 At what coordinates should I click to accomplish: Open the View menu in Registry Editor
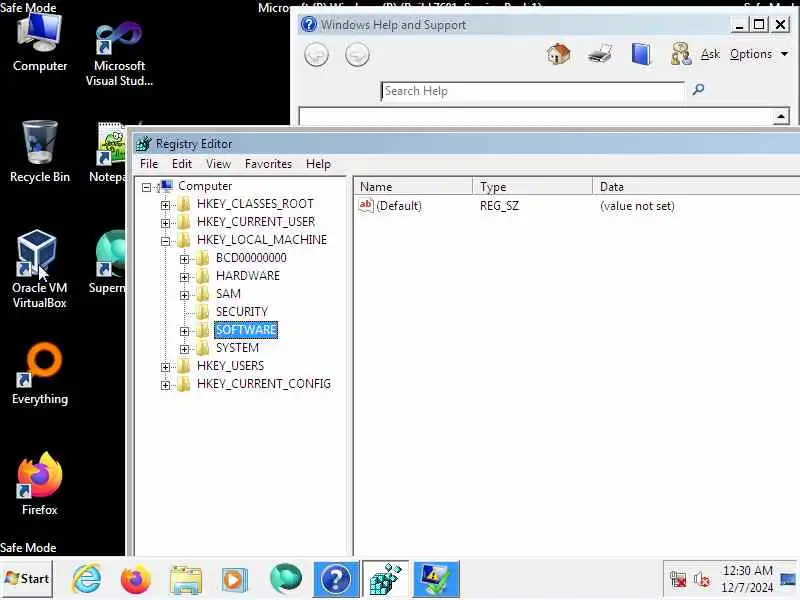coord(218,164)
